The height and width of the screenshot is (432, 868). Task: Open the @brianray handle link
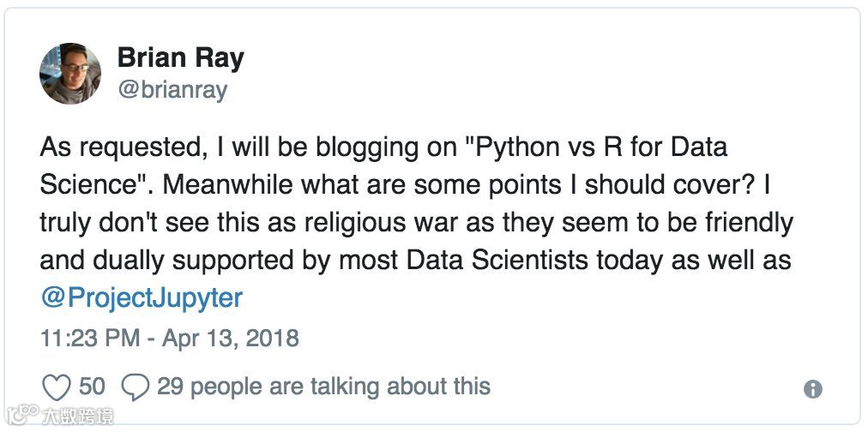point(172,90)
